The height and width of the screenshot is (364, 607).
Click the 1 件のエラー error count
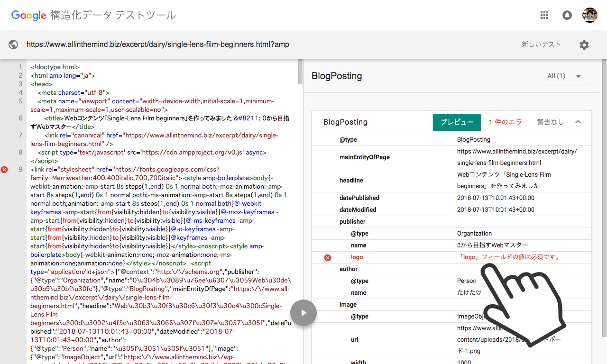[508, 122]
